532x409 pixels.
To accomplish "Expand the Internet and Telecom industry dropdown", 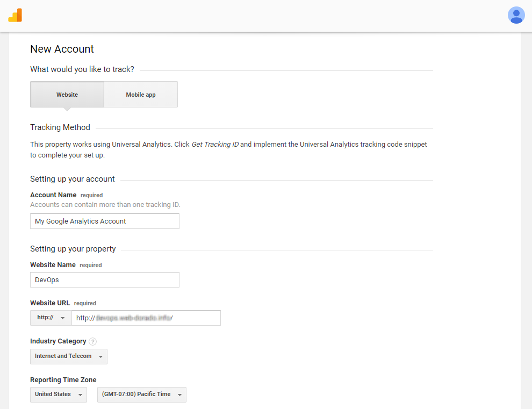I will click(x=69, y=356).
